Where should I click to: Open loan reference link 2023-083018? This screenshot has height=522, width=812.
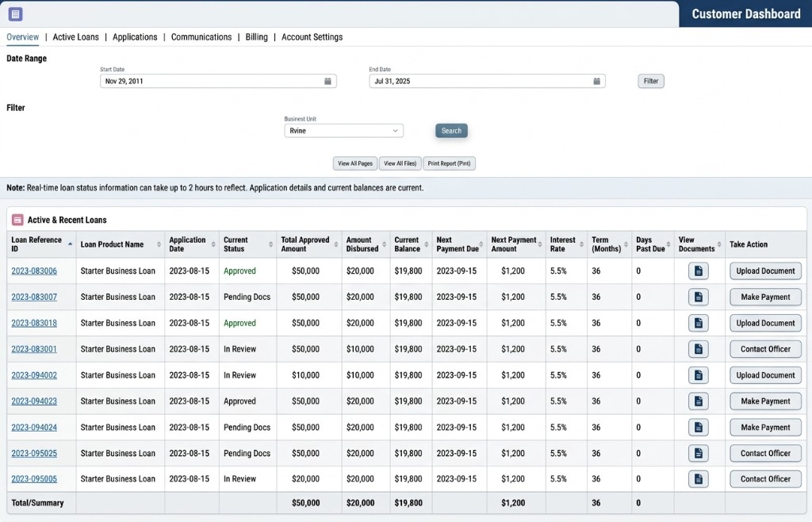[34, 323]
